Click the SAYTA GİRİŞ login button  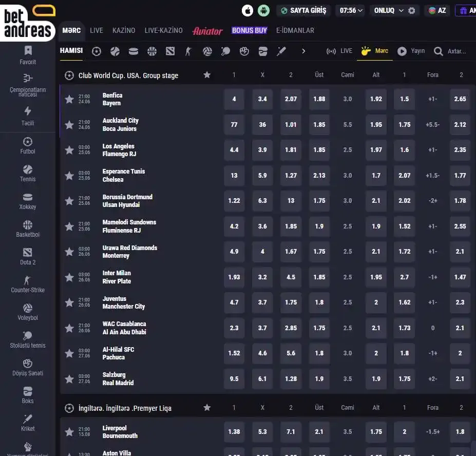point(303,11)
